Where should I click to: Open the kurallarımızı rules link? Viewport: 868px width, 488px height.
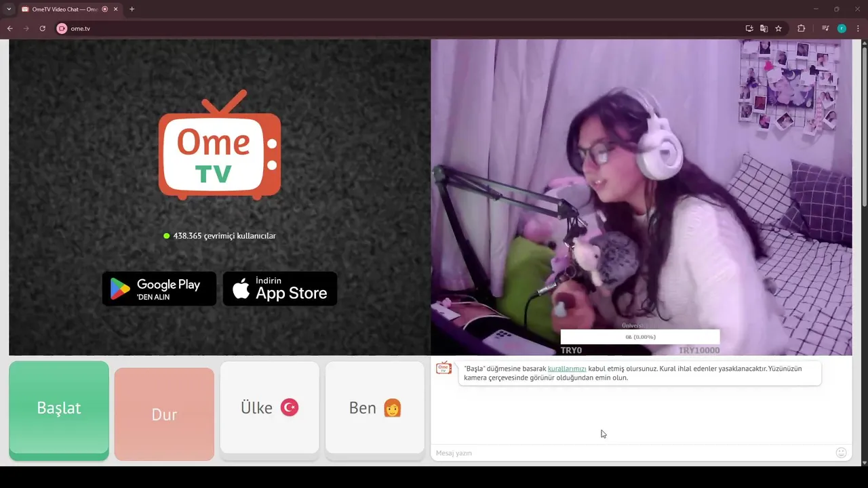(567, 369)
